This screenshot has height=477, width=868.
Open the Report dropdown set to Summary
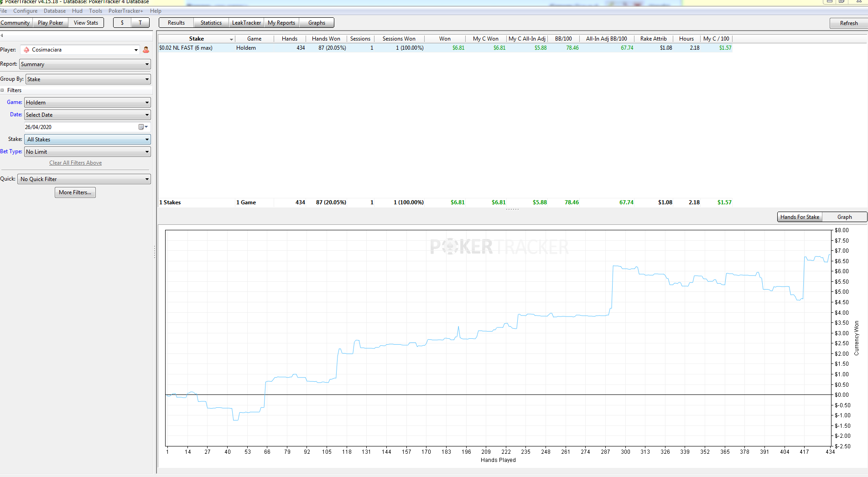pos(85,64)
